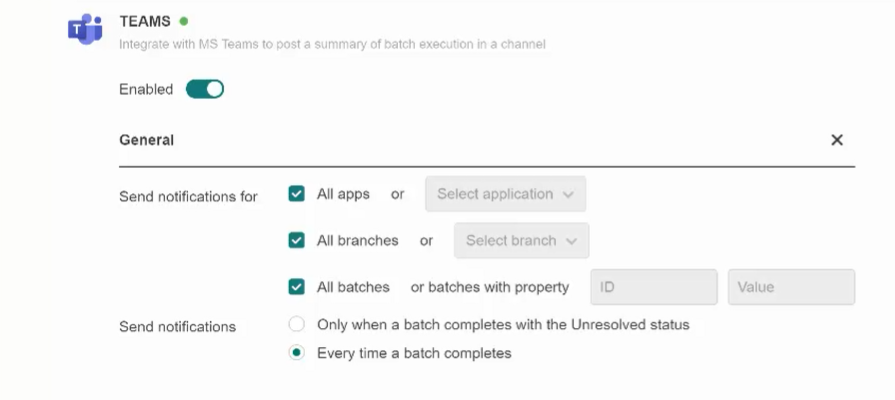Close the General section with the X

[x=837, y=140]
